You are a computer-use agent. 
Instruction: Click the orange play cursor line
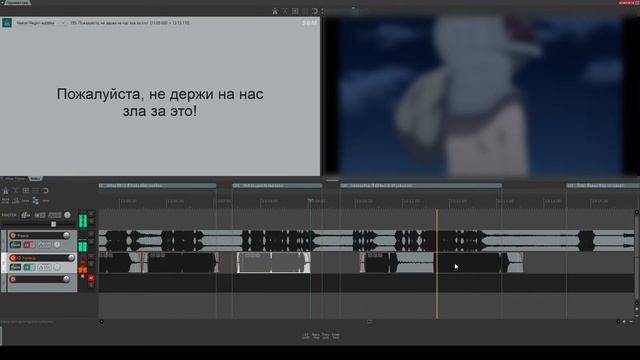pyautogui.click(x=437, y=264)
